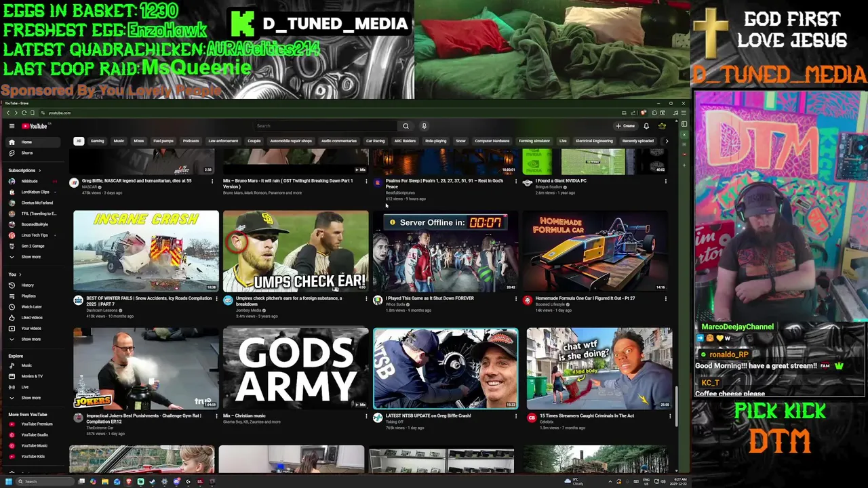Click the YouTube search input field
Screen dimensions: 868x488
click(325, 126)
